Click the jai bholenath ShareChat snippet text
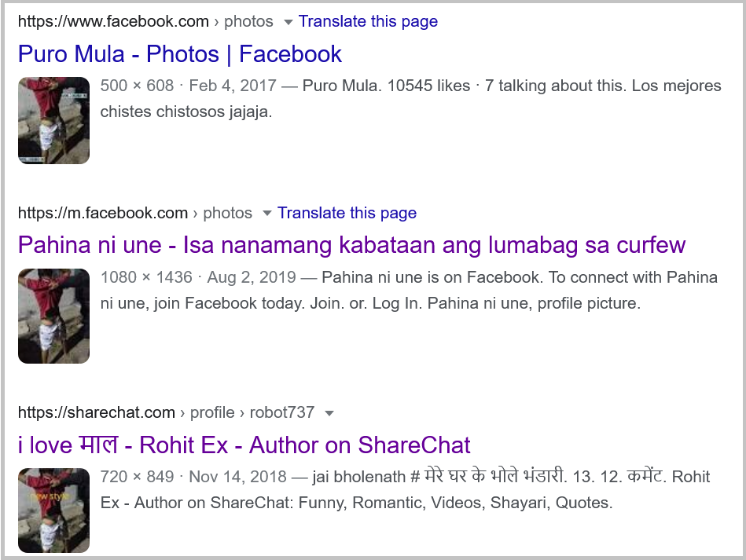The height and width of the screenshot is (560, 746). click(x=405, y=489)
